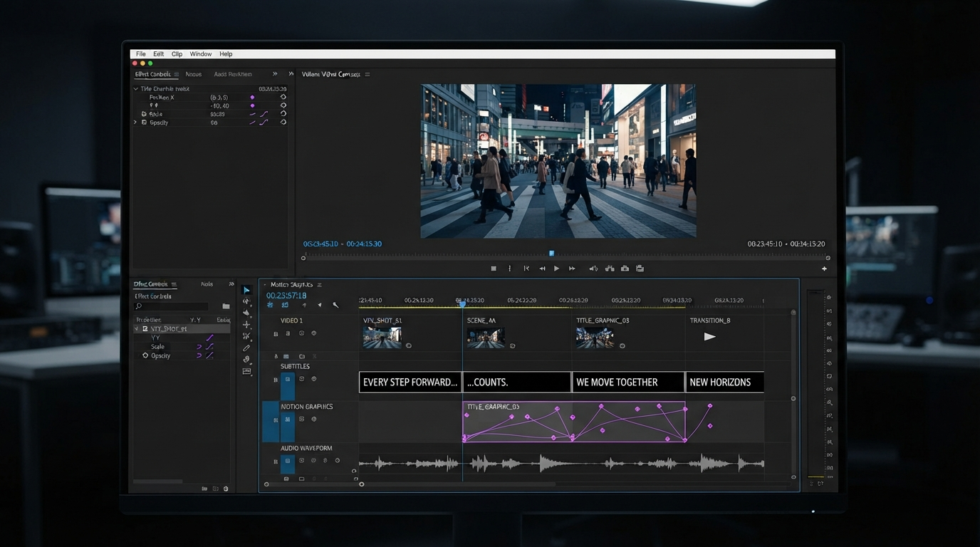Open the File menu
980x547 pixels.
pos(141,54)
